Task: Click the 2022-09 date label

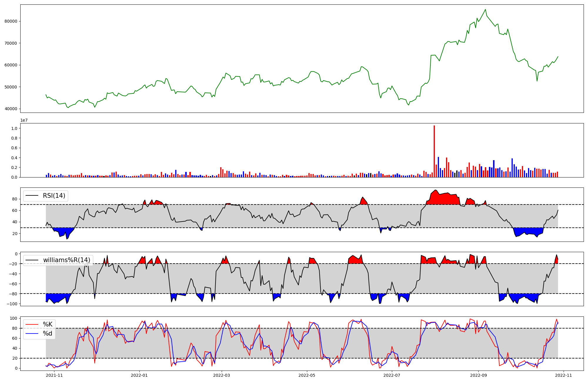Action: pos(478,375)
